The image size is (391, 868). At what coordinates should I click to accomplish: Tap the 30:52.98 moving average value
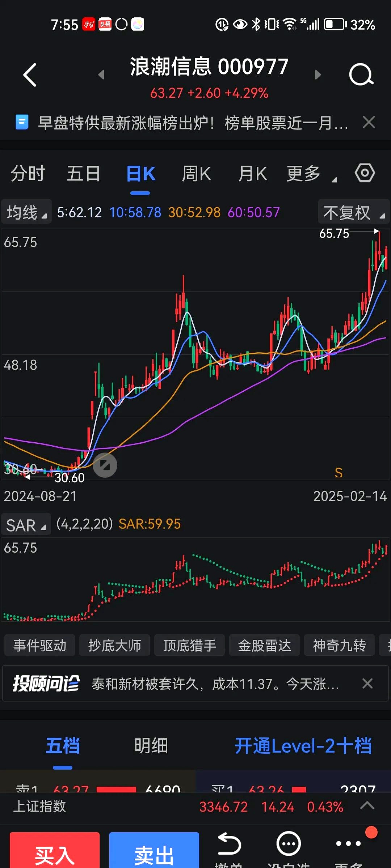194,212
